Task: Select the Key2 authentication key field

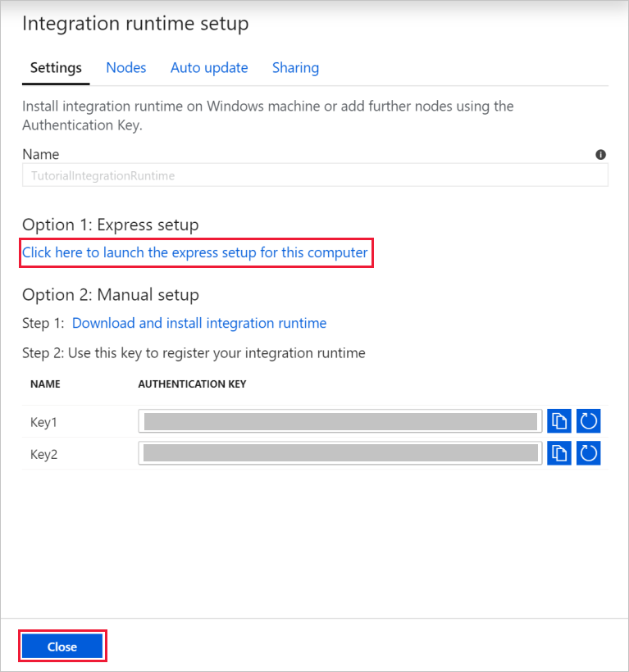Action: coord(340,452)
